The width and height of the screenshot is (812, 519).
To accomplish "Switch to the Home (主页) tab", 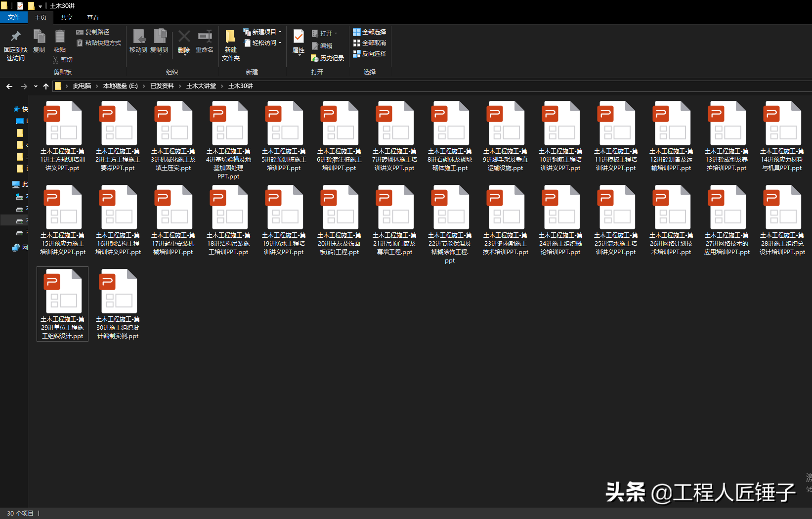I will (x=41, y=18).
